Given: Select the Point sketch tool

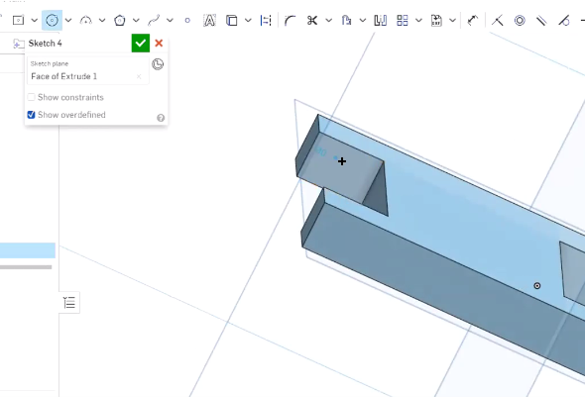Looking at the screenshot, I should click(x=187, y=21).
